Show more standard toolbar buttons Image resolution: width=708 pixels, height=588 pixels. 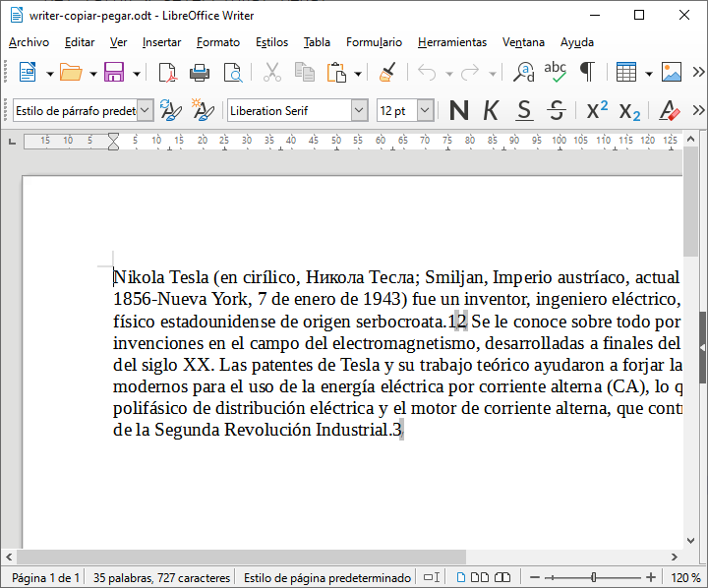point(698,72)
